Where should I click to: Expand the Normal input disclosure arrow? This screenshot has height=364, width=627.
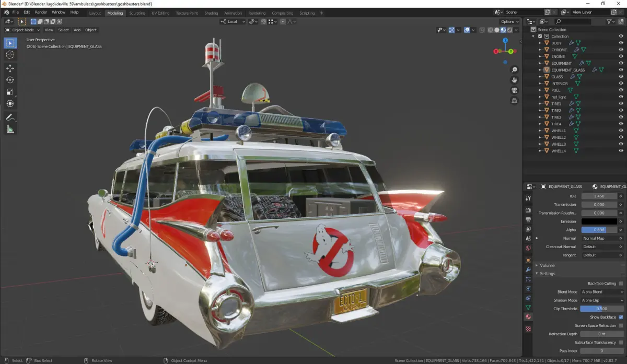click(x=537, y=238)
